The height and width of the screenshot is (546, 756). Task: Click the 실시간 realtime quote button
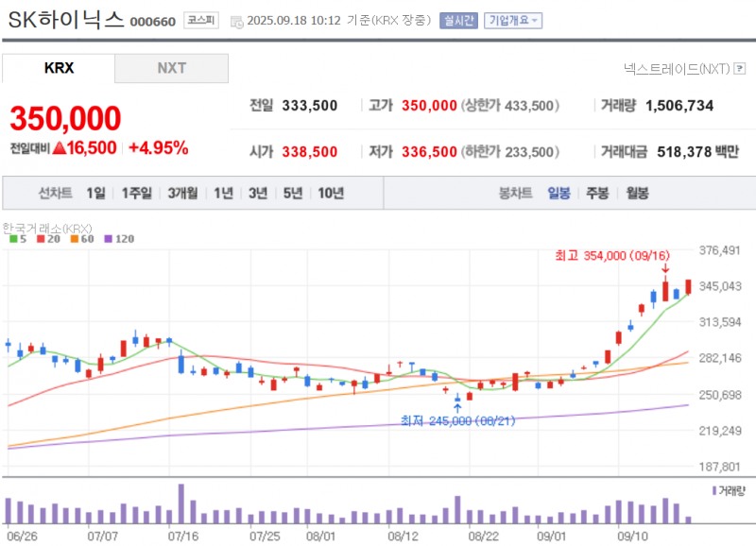pos(458,17)
